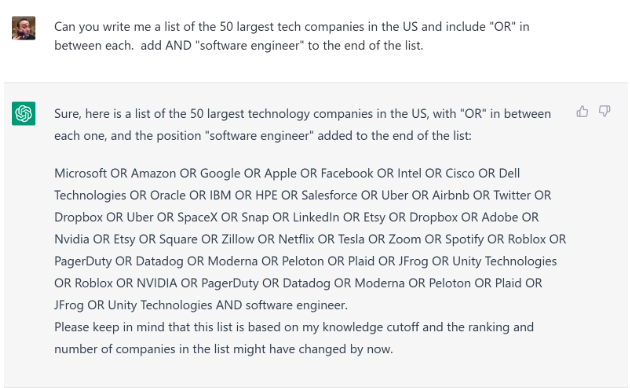Click the 'Please keep in mind' disclaimer sentence

point(294,338)
